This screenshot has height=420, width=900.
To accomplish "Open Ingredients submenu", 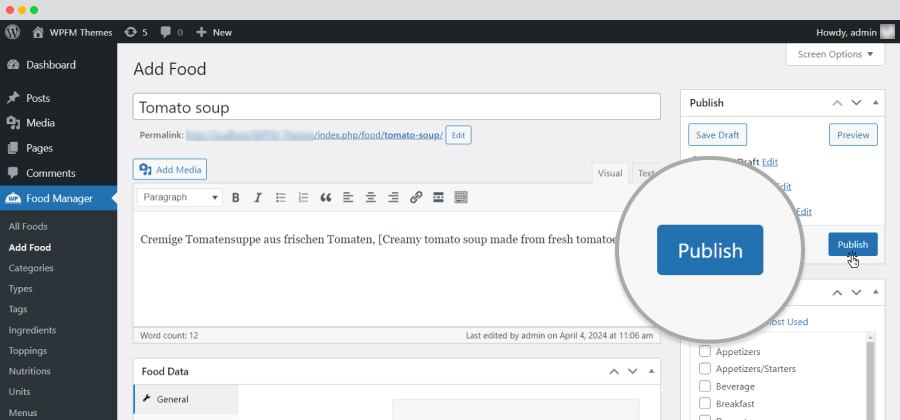I will [32, 330].
